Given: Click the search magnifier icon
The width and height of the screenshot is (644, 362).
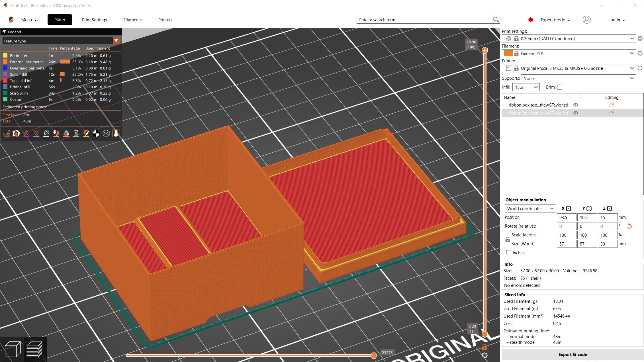Looking at the screenshot, I should pyautogui.click(x=496, y=19).
